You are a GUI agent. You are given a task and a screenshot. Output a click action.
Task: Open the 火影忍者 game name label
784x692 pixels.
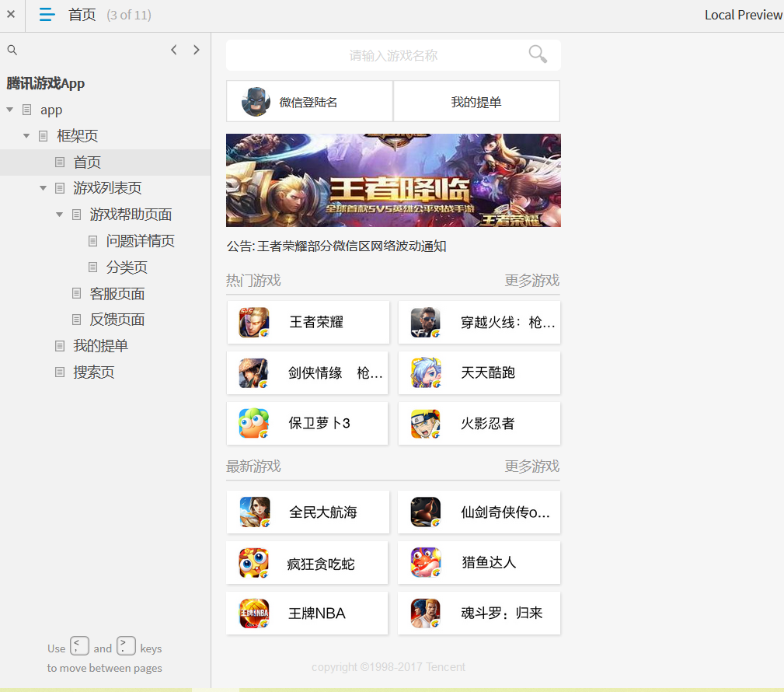point(487,423)
